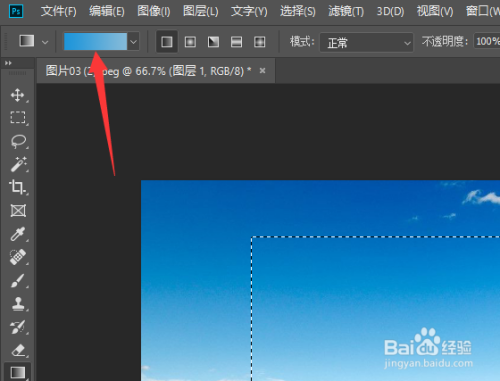Click the gradient tool preset icon in options bar
The image size is (500, 381).
(27, 41)
